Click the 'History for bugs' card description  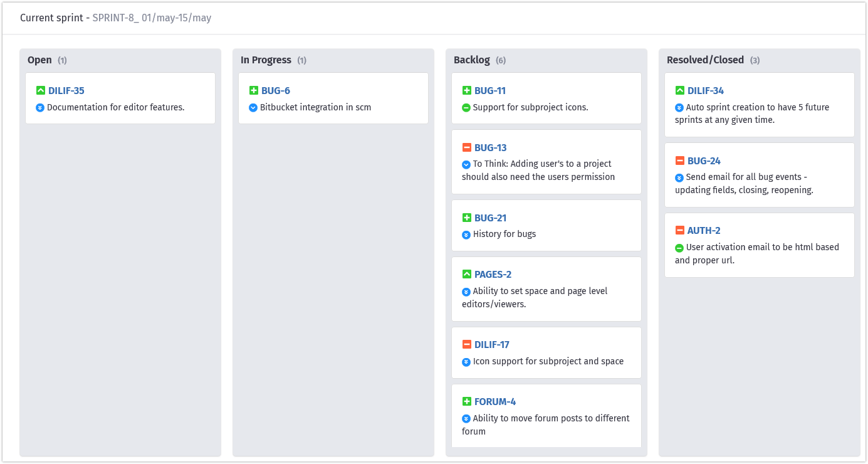tap(504, 235)
